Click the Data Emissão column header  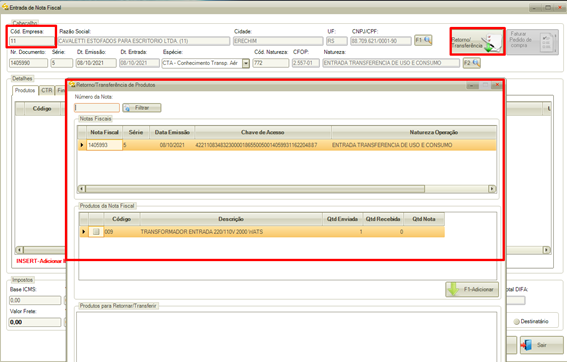[x=172, y=132]
